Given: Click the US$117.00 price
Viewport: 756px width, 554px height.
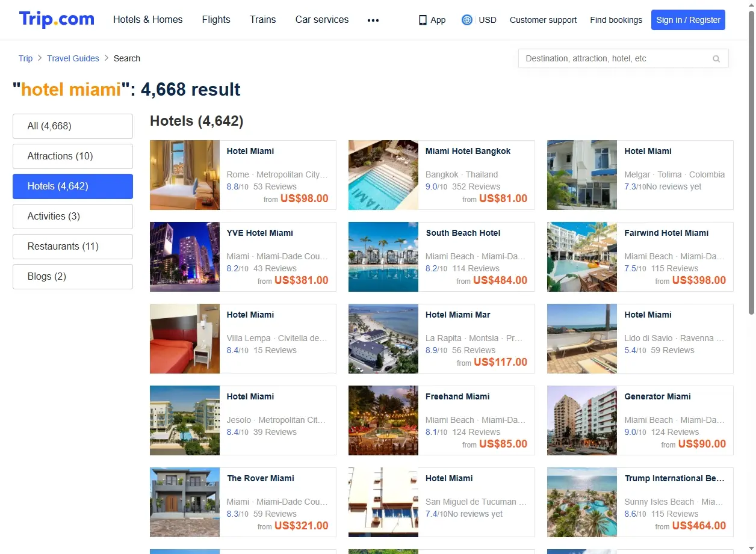Looking at the screenshot, I should coord(500,362).
